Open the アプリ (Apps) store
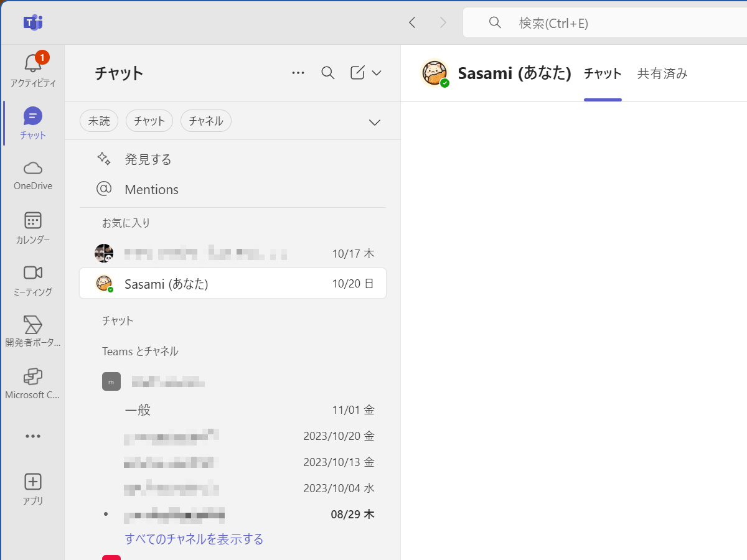 coord(32,487)
